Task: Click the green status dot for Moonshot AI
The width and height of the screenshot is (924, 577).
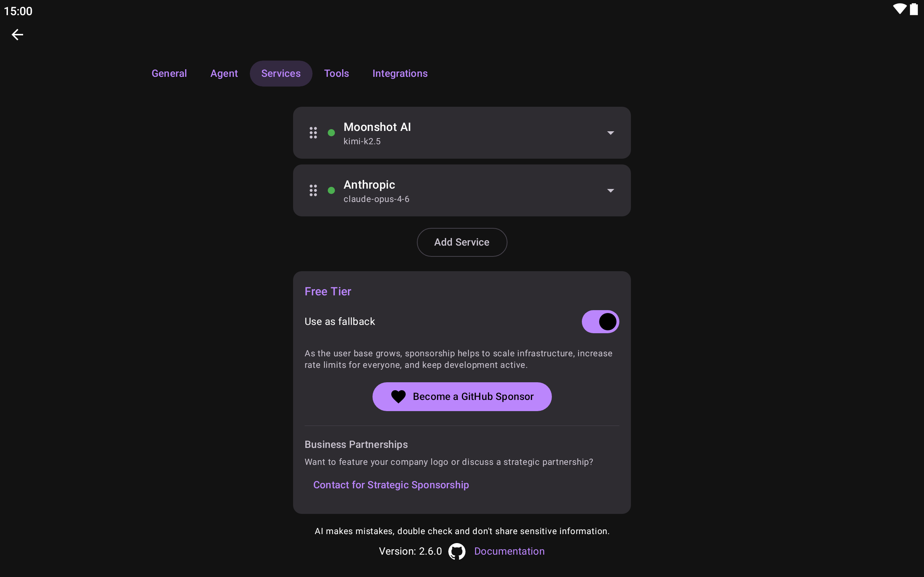Action: pos(331,133)
